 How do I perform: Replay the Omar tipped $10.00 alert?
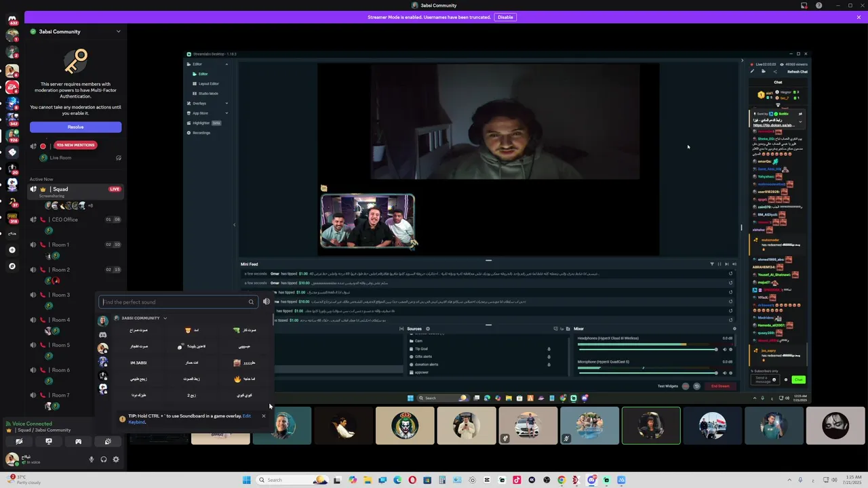pos(730,283)
